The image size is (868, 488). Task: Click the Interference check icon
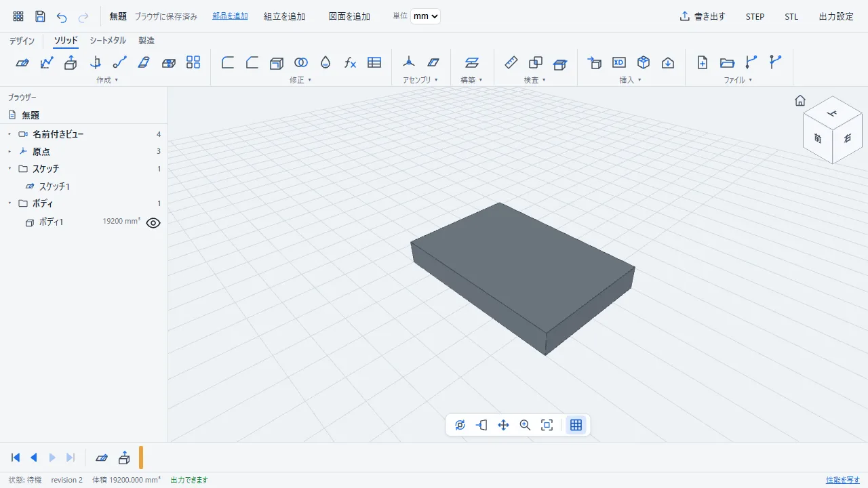pyautogui.click(x=536, y=62)
